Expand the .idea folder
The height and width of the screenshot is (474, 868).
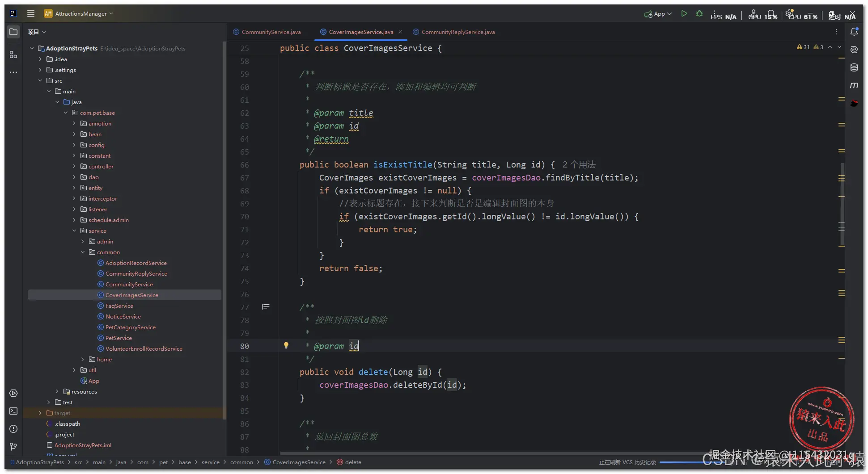[40, 59]
